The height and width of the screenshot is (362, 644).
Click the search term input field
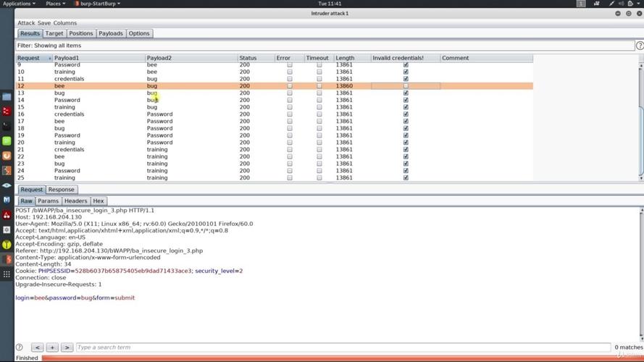(x=343, y=348)
